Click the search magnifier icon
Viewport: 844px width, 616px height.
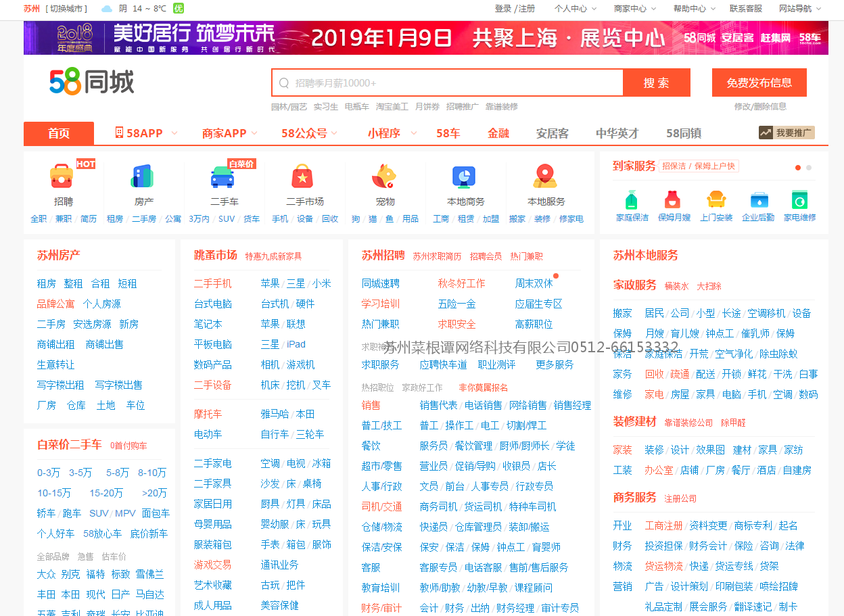click(x=283, y=83)
